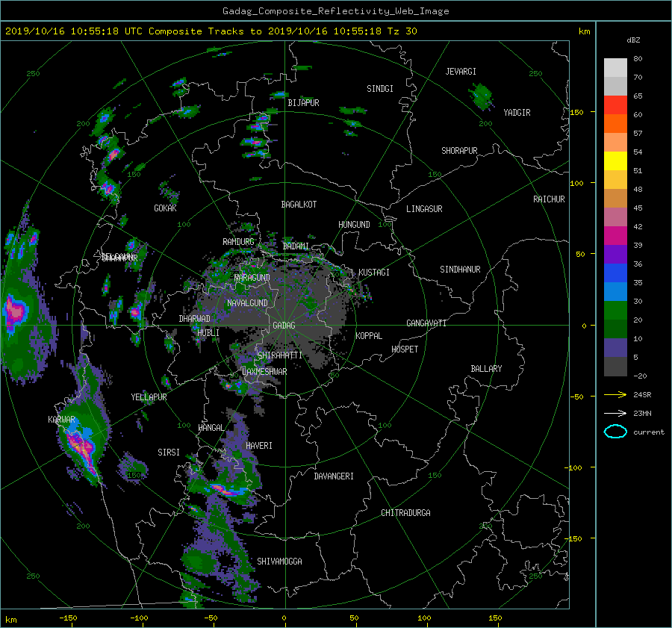Click the GOKAK city label
Viewport: 672px width, 628px height.
point(165,208)
